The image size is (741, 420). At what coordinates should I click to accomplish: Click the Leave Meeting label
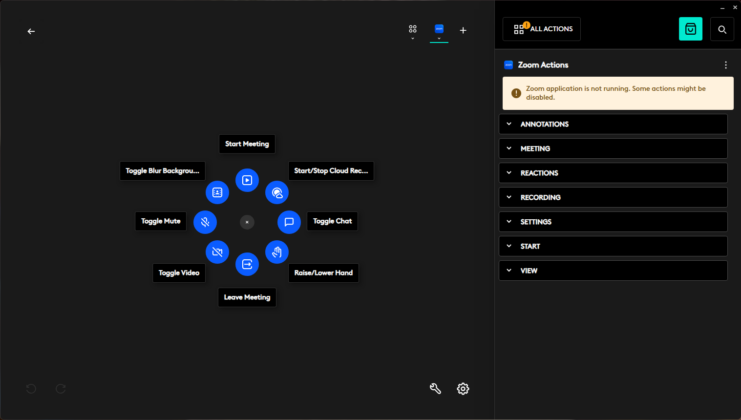click(247, 298)
